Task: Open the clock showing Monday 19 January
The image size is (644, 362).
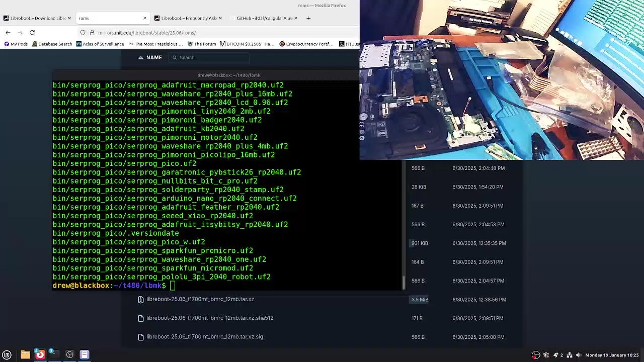Action: 612,355
